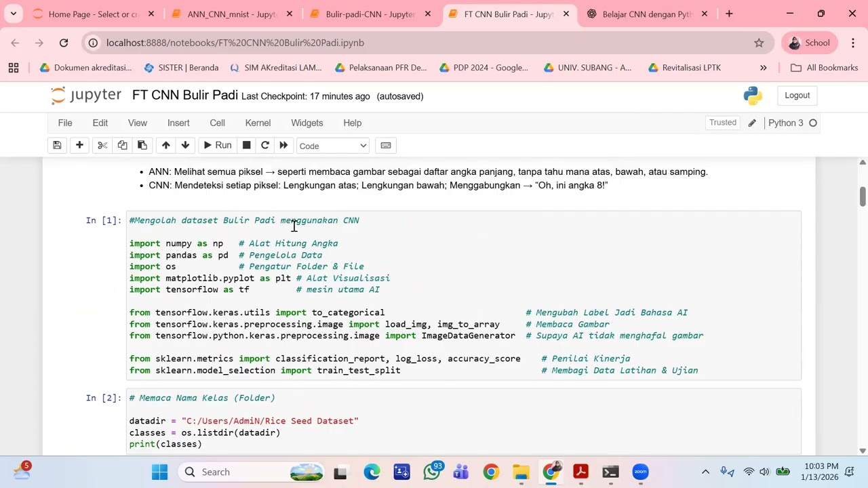The width and height of the screenshot is (868, 488).
Task: Open the Edit menu
Action: [100, 123]
